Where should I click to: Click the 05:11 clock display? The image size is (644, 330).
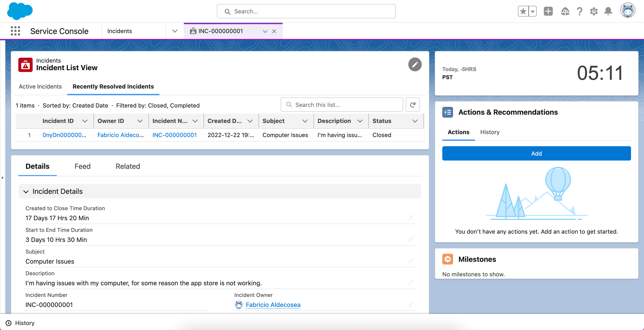600,73
